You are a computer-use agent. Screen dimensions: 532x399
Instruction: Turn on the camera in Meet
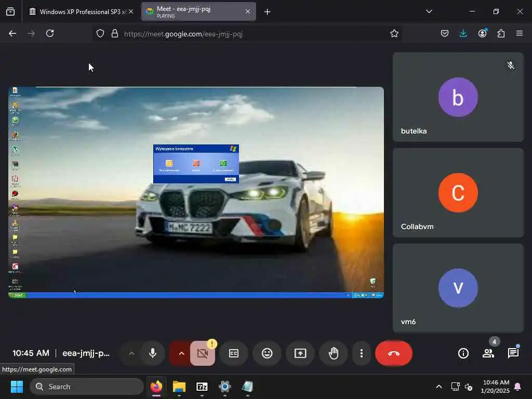pos(203,353)
